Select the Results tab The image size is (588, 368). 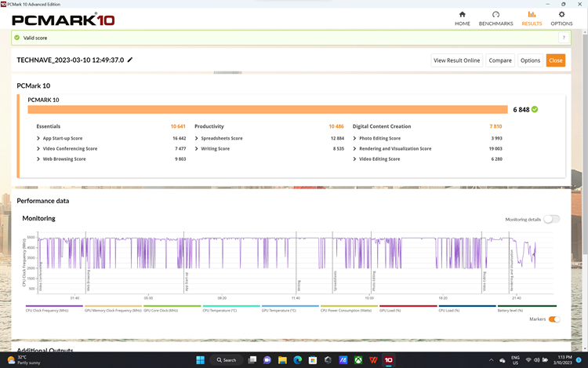click(532, 18)
